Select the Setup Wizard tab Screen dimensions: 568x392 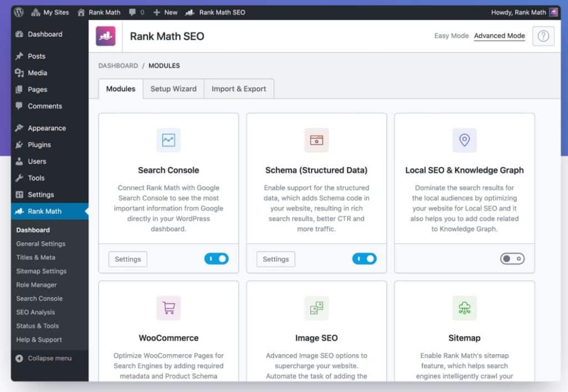point(174,89)
